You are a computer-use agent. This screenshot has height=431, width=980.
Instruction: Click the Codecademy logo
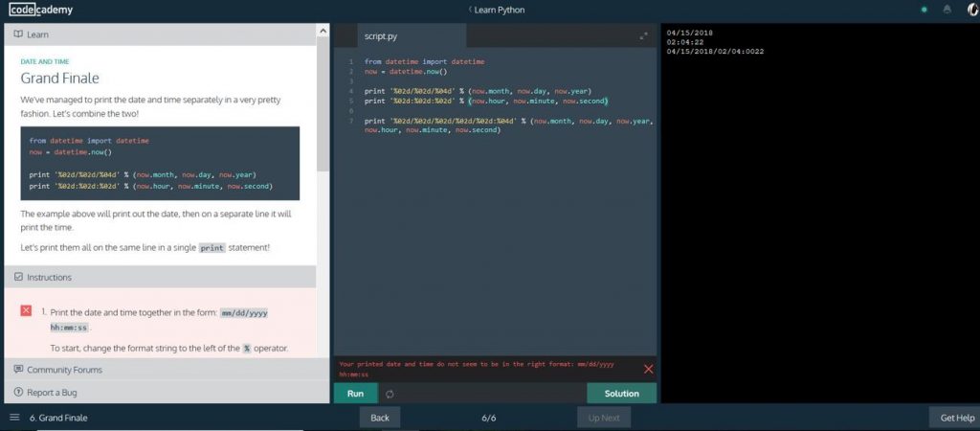point(41,10)
